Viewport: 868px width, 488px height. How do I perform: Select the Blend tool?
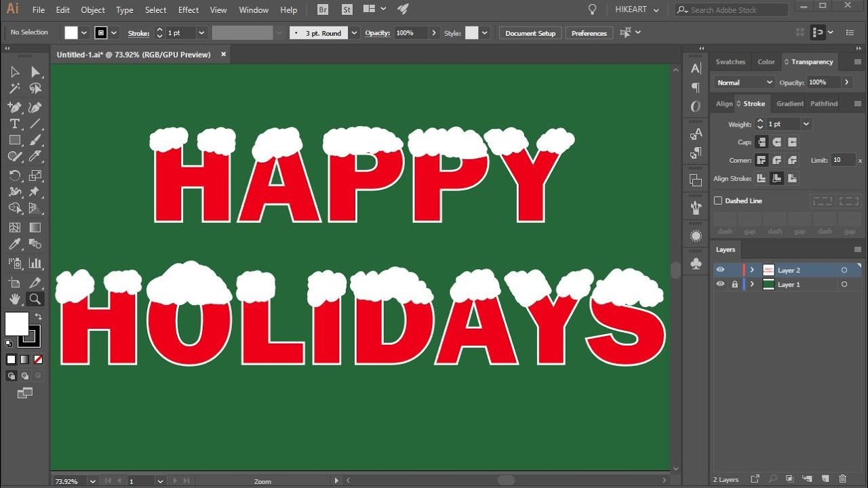pyautogui.click(x=35, y=245)
